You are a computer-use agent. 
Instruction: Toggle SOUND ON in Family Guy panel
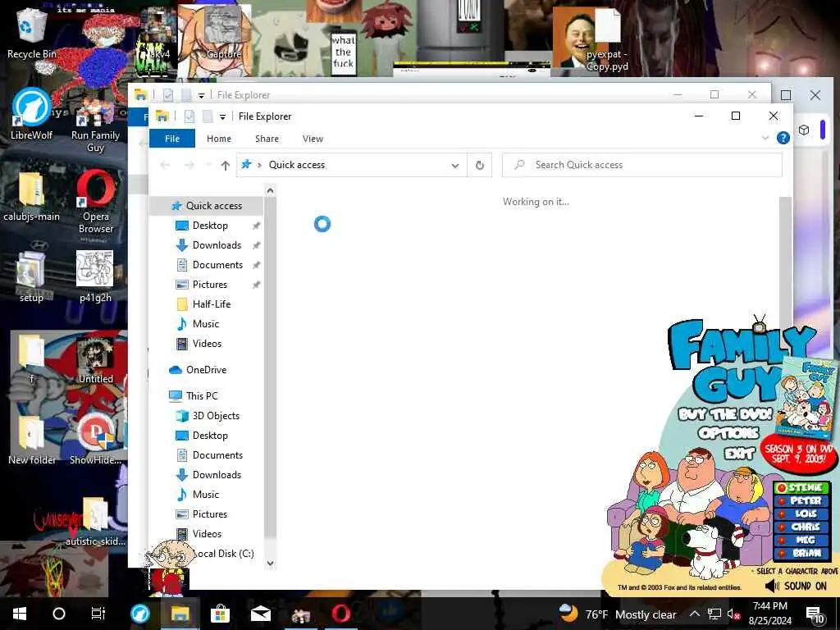pyautogui.click(x=796, y=586)
